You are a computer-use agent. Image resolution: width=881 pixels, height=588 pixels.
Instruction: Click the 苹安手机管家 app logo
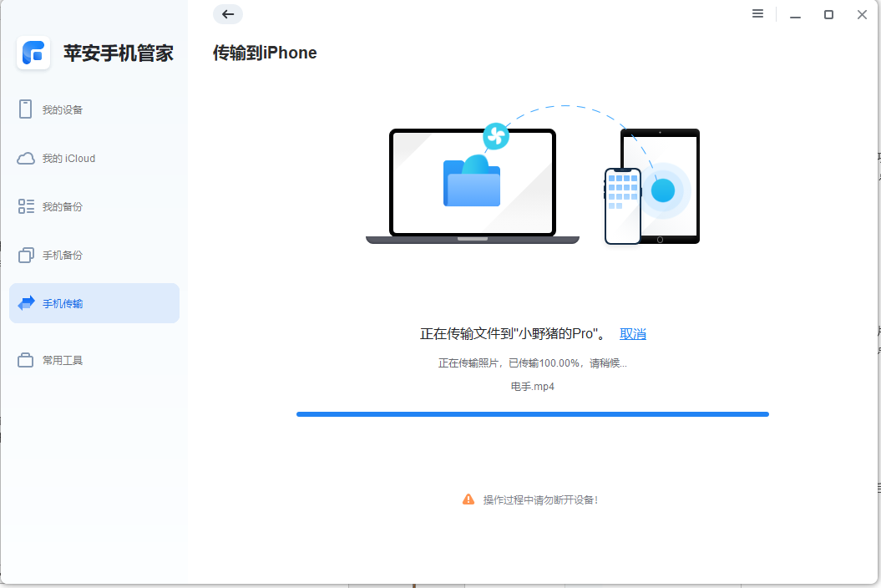[x=33, y=53]
